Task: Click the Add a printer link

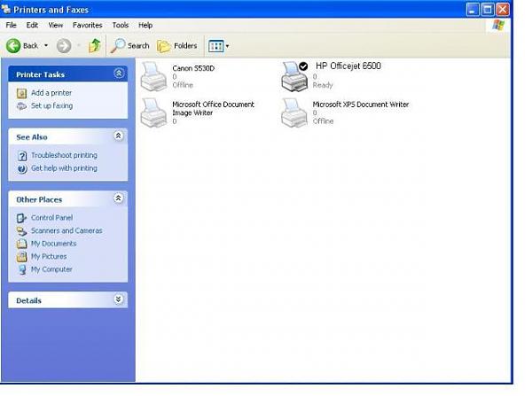Action: [x=51, y=93]
